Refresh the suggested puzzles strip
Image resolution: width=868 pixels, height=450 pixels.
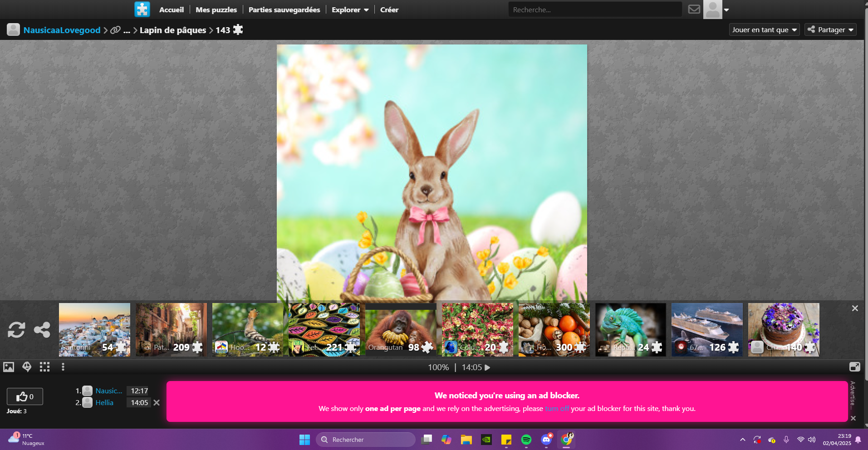[16, 330]
